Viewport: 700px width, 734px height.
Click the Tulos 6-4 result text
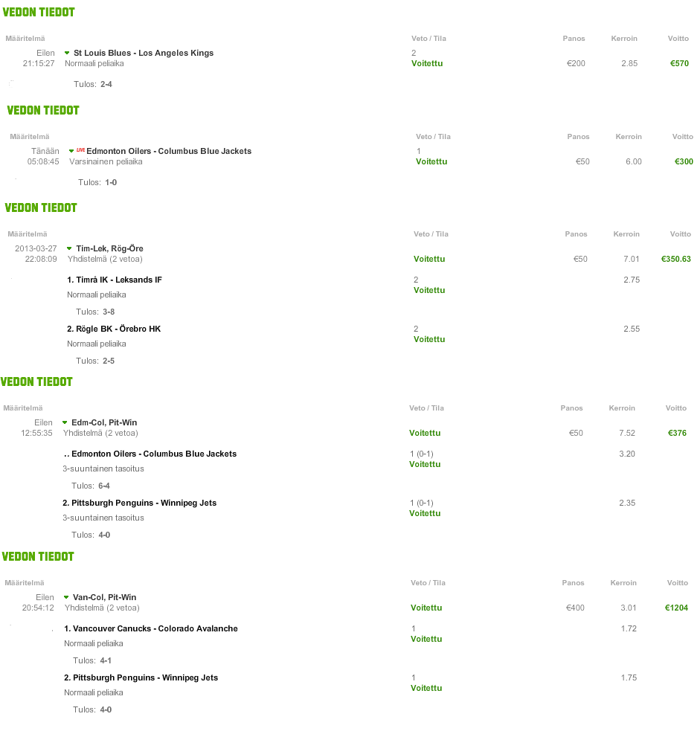90,486
